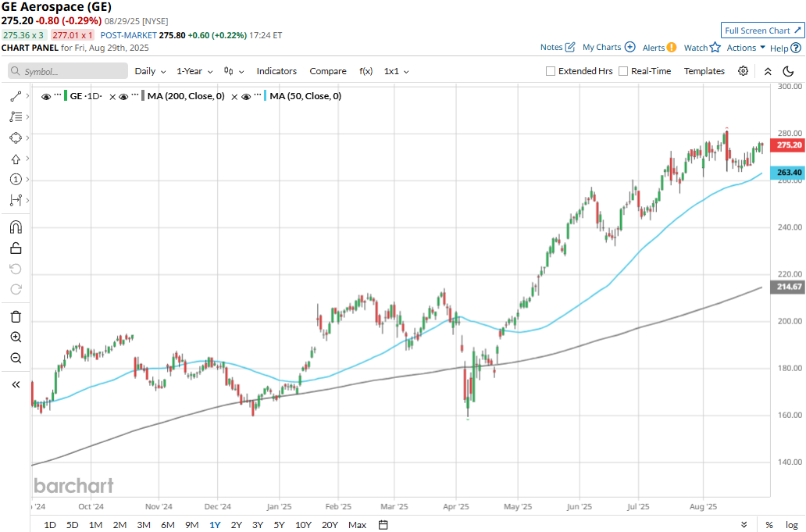
Task: Click the 214.67 MA 200 value label
Action: 789,287
